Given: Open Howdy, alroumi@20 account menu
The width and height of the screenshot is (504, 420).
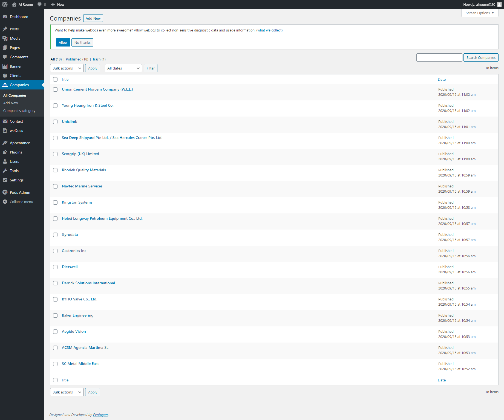Looking at the screenshot, I should [x=482, y=4].
